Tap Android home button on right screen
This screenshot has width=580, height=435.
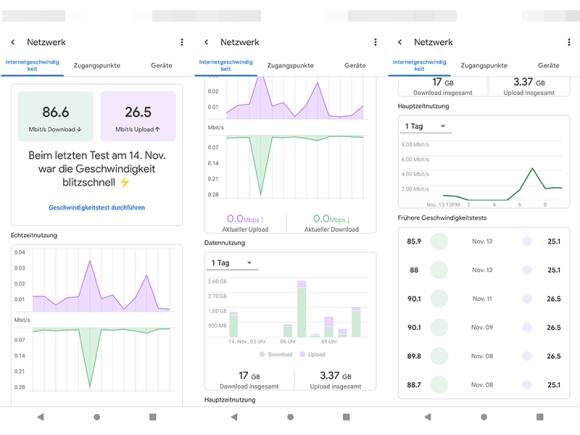(484, 417)
